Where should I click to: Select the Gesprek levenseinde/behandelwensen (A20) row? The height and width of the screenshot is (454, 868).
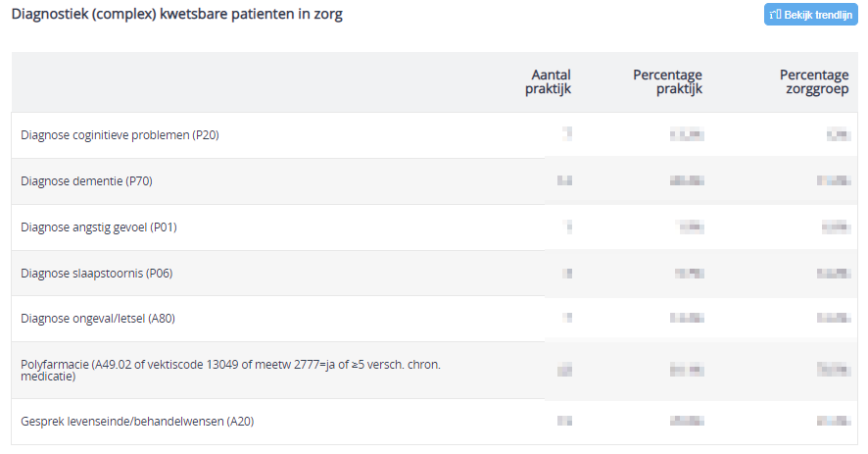(435, 422)
